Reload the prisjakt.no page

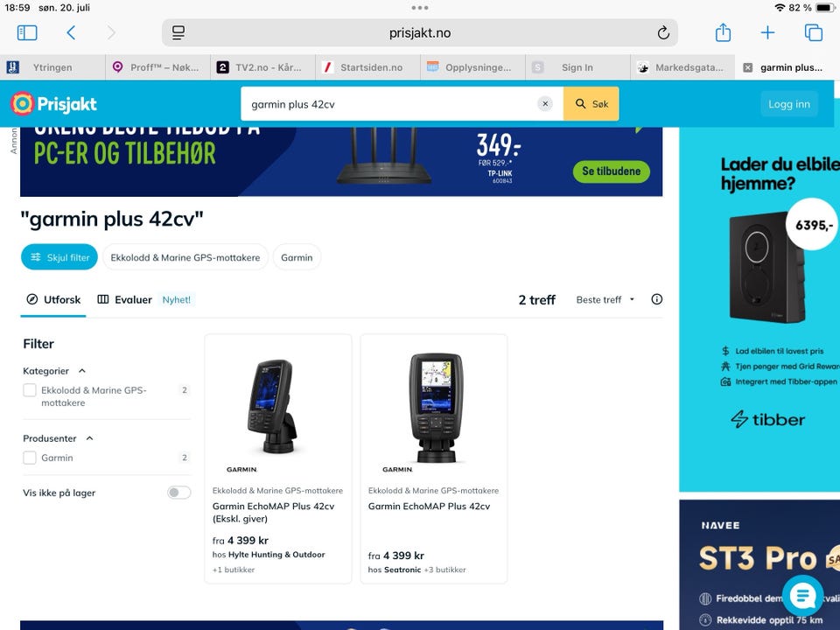(663, 32)
